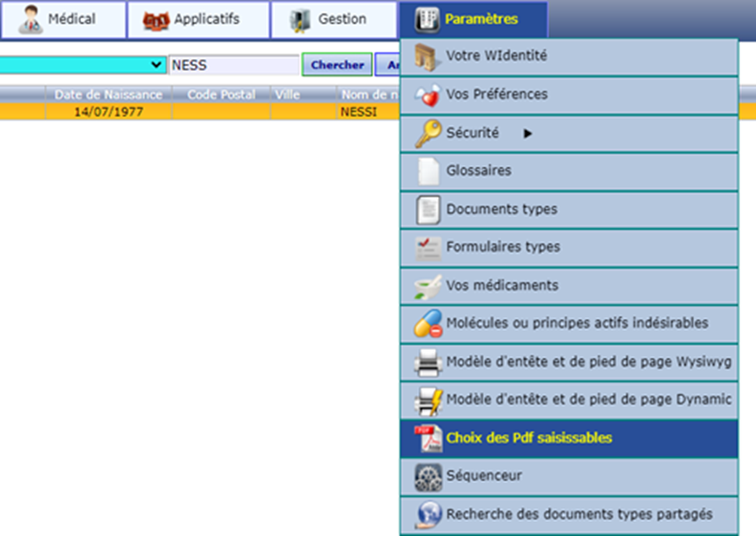Click the Sécurité key icon

coord(428,134)
